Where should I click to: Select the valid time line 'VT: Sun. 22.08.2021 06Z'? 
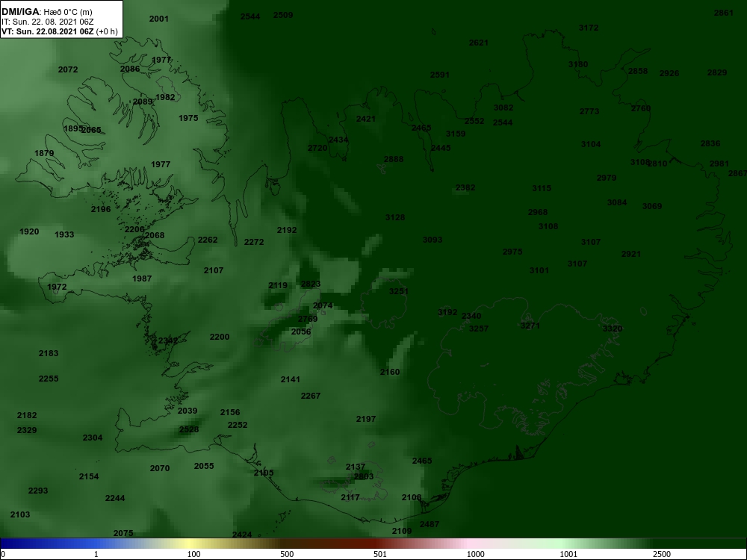(x=48, y=31)
